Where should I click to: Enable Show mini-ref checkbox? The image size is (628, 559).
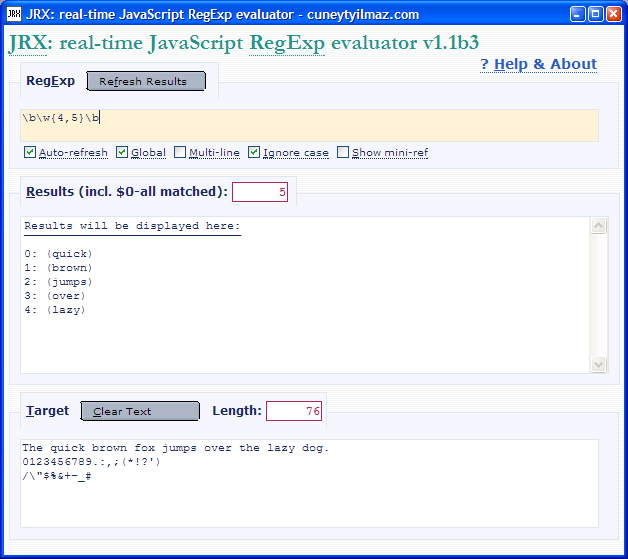[x=343, y=153]
